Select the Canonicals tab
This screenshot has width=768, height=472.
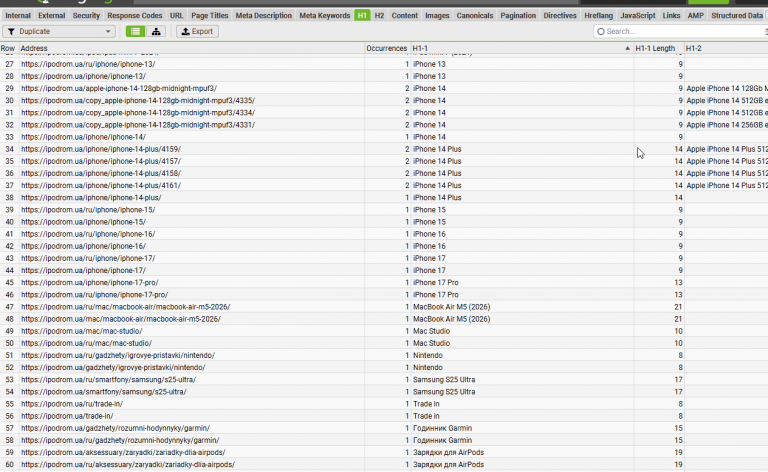475,16
